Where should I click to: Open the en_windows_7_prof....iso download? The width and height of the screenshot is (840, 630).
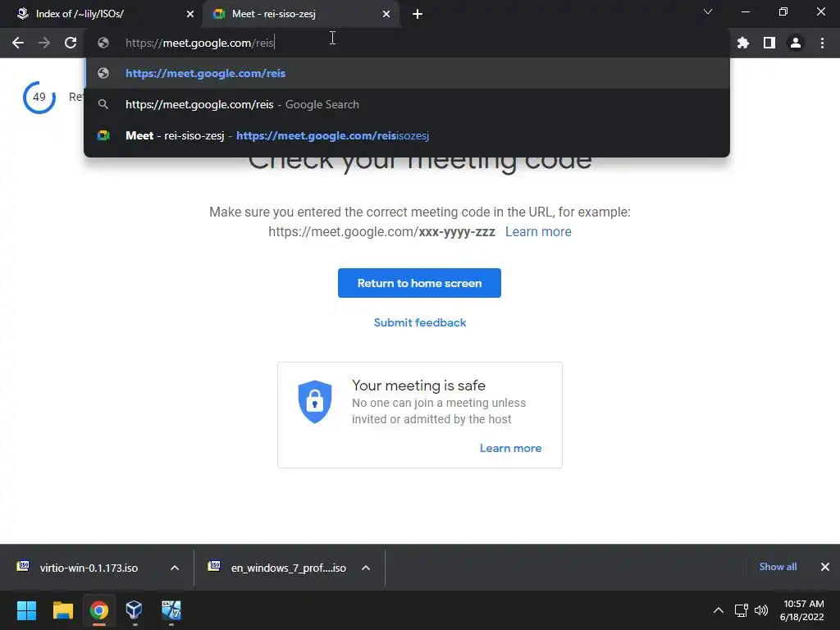tap(288, 568)
